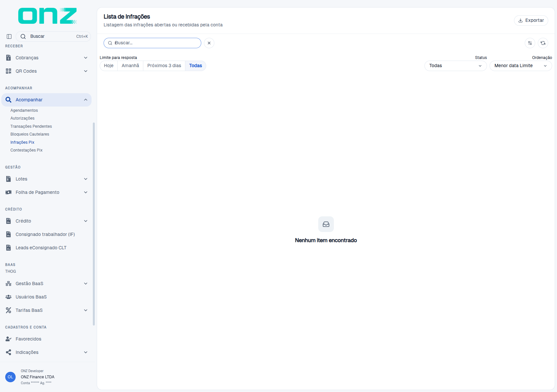Toggle the sidebar collapse icon
The image size is (557, 392).
point(9,36)
